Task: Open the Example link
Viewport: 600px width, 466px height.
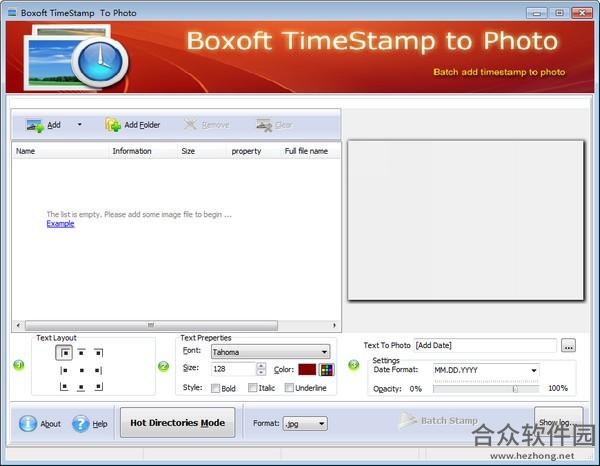Action: point(60,224)
